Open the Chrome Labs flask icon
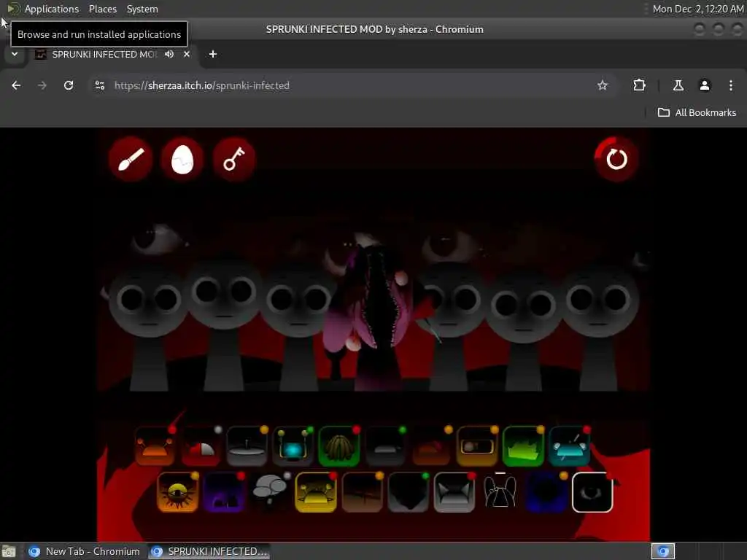The height and width of the screenshot is (560, 747). coord(678,85)
